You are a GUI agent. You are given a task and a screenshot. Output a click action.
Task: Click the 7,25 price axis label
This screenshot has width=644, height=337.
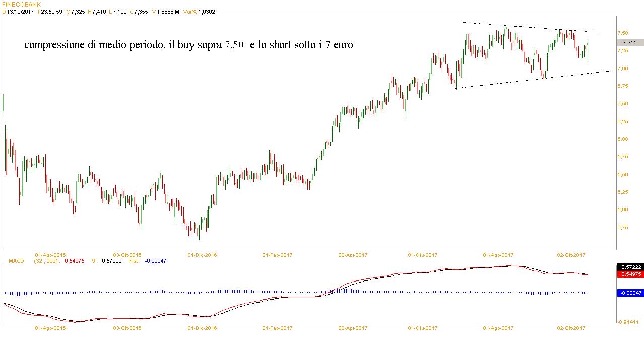point(623,51)
